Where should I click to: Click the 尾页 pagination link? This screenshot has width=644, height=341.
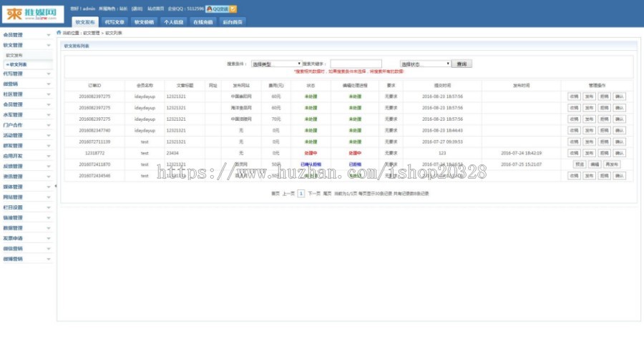tap(327, 193)
